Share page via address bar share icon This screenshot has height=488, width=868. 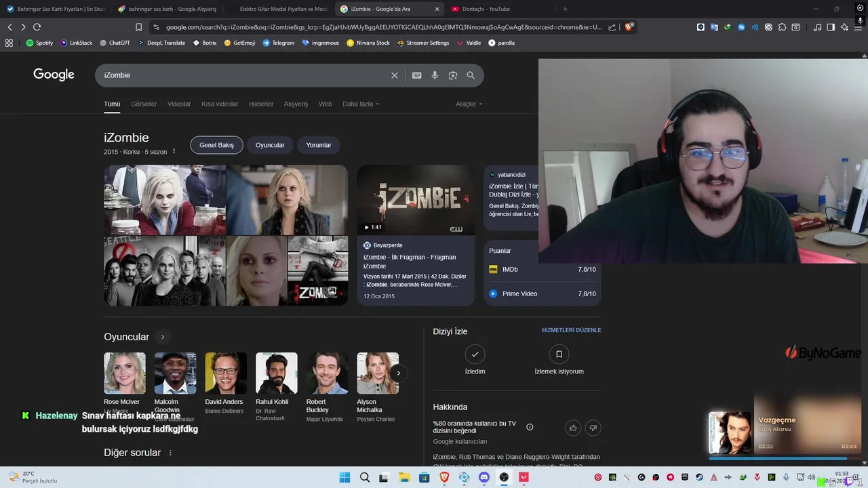[x=612, y=27]
